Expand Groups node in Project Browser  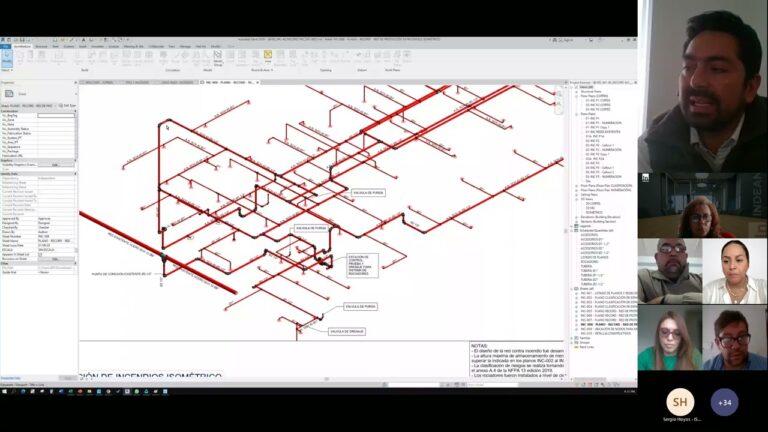coord(572,342)
